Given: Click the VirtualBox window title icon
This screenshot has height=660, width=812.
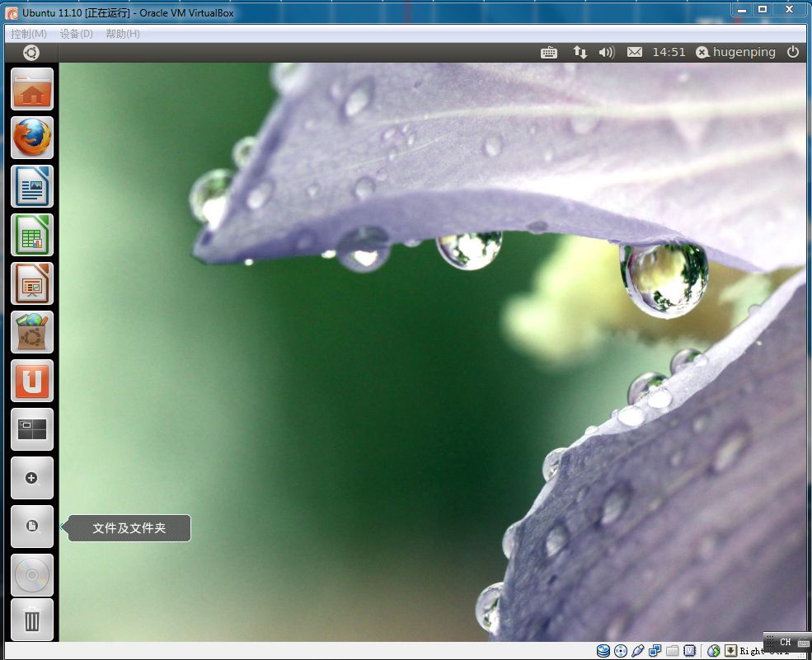Looking at the screenshot, I should [x=12, y=13].
